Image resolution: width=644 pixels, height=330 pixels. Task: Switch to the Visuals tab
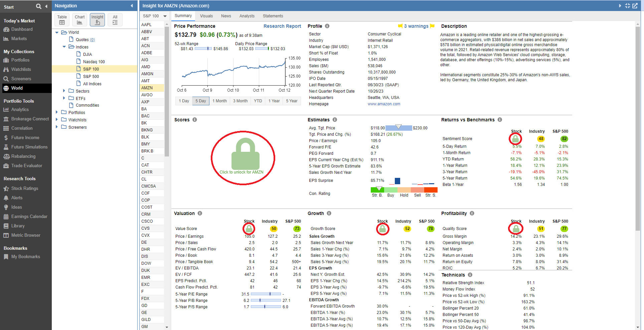(206, 16)
